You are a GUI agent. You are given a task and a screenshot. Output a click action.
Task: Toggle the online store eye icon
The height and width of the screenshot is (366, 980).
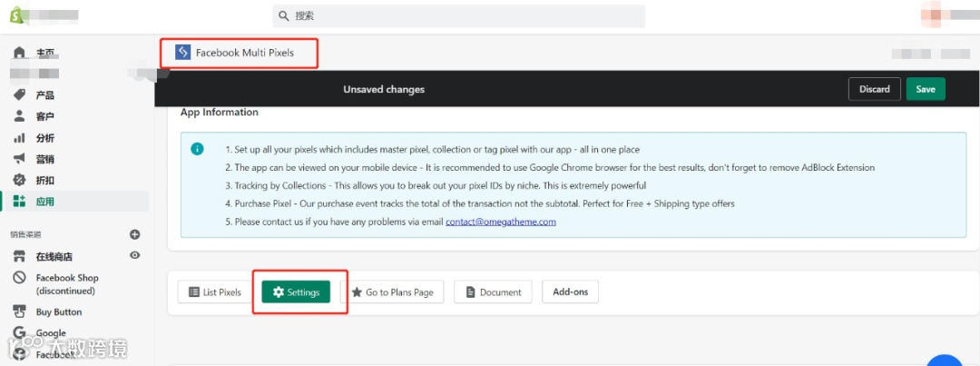click(134, 255)
